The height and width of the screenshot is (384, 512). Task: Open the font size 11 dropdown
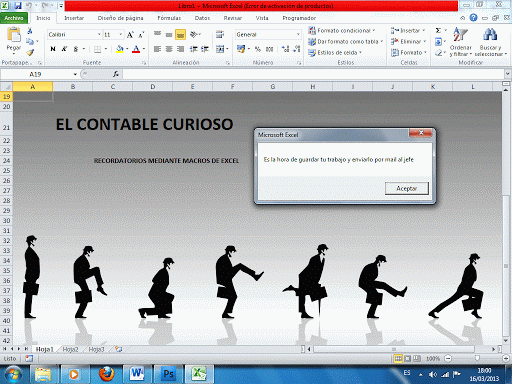click(x=120, y=35)
